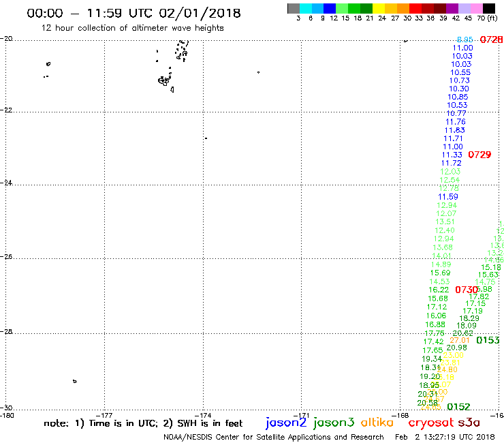
Task: Select the 10.85 wave height reading
Action: [458, 97]
